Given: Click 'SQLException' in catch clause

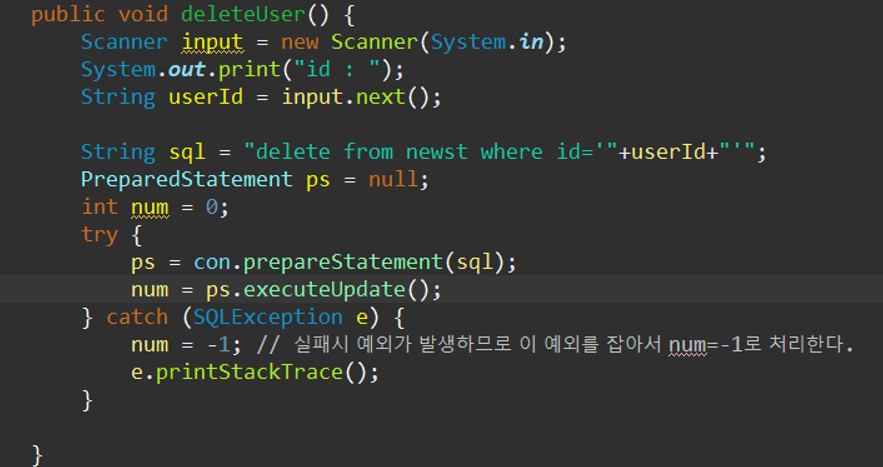Looking at the screenshot, I should (268, 318).
